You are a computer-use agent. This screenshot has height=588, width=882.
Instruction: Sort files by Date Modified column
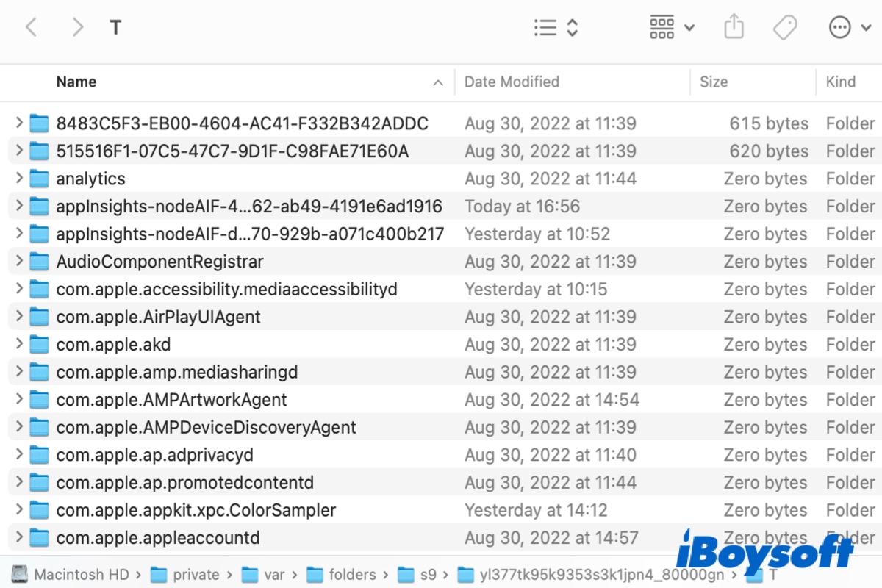click(x=512, y=82)
